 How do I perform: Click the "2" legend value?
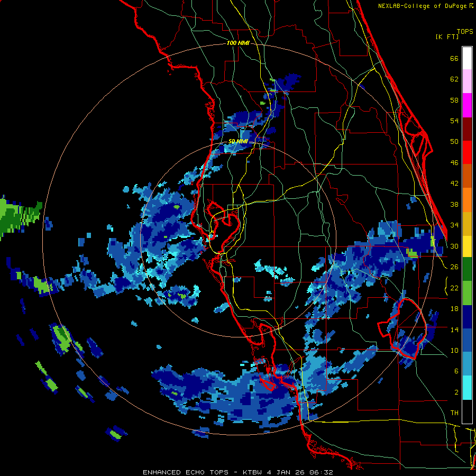click(456, 392)
